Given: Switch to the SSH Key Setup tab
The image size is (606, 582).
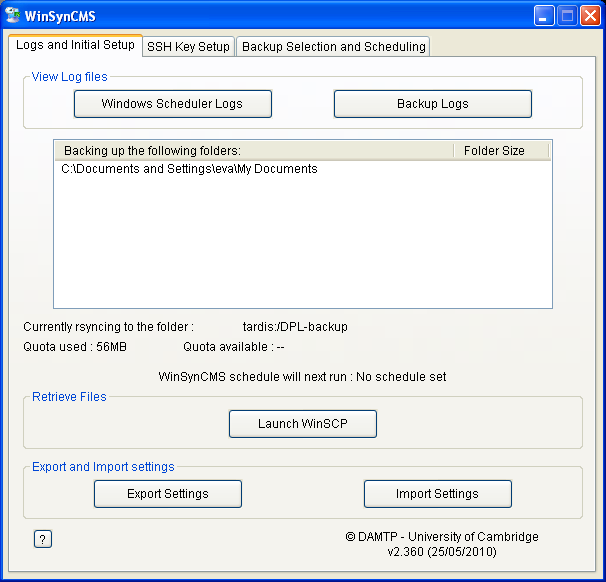Looking at the screenshot, I should click(x=188, y=47).
